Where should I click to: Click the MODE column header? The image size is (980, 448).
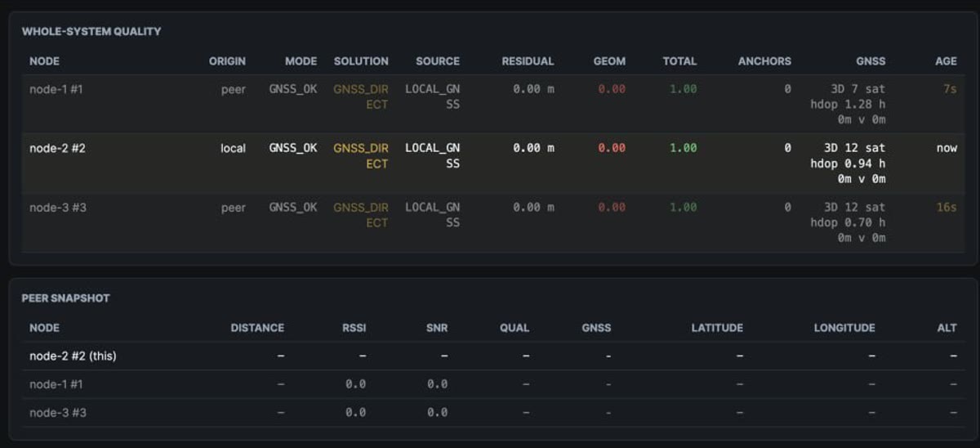tap(301, 61)
